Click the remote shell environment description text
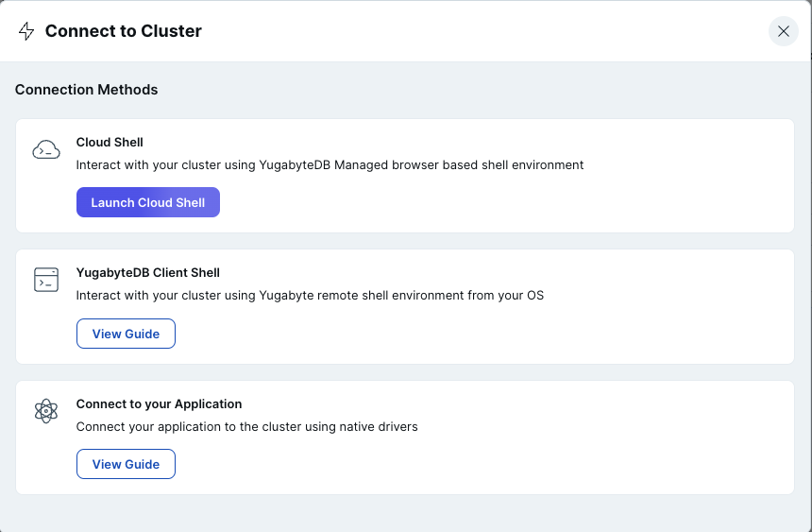812x532 pixels. click(x=311, y=296)
